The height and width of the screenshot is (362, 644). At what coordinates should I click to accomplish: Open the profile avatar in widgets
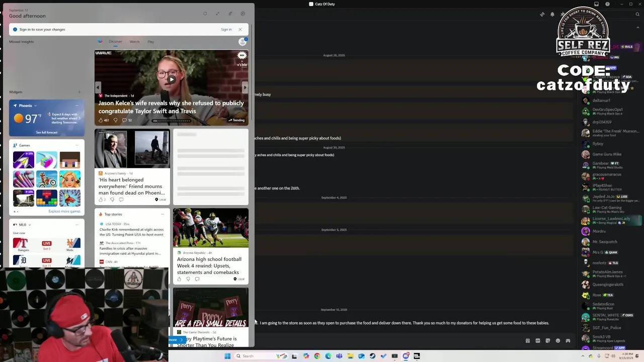pos(243,42)
